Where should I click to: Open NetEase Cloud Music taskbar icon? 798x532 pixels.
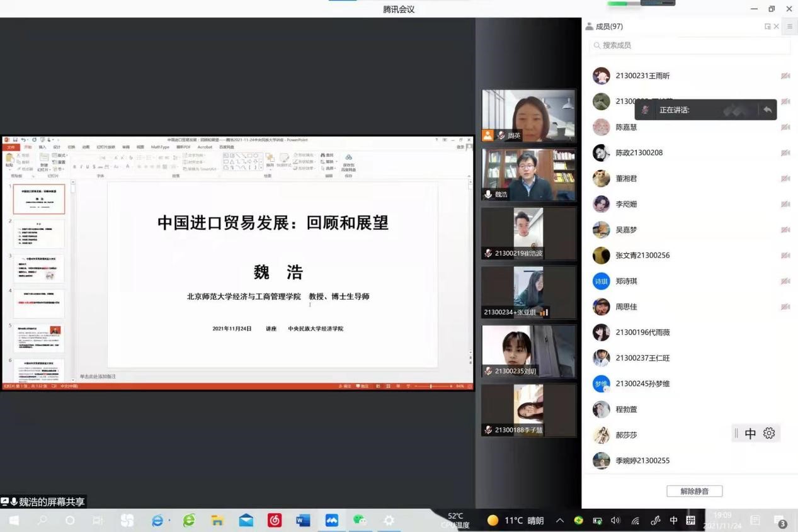pos(275,520)
